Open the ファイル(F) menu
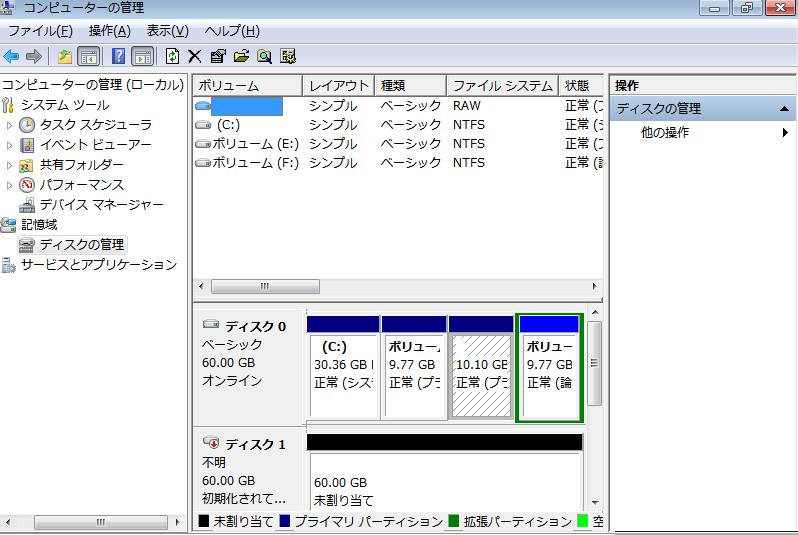This screenshot has height=535, width=798. point(40,31)
